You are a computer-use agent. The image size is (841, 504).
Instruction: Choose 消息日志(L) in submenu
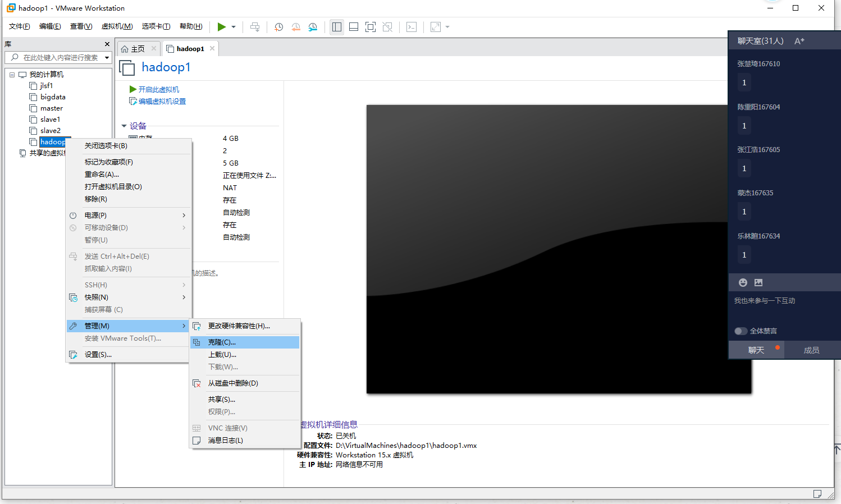click(245, 441)
